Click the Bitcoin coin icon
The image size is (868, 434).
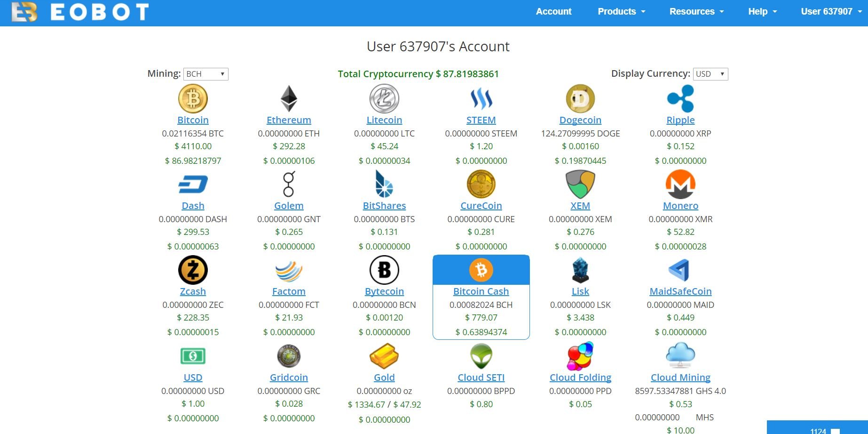193,99
